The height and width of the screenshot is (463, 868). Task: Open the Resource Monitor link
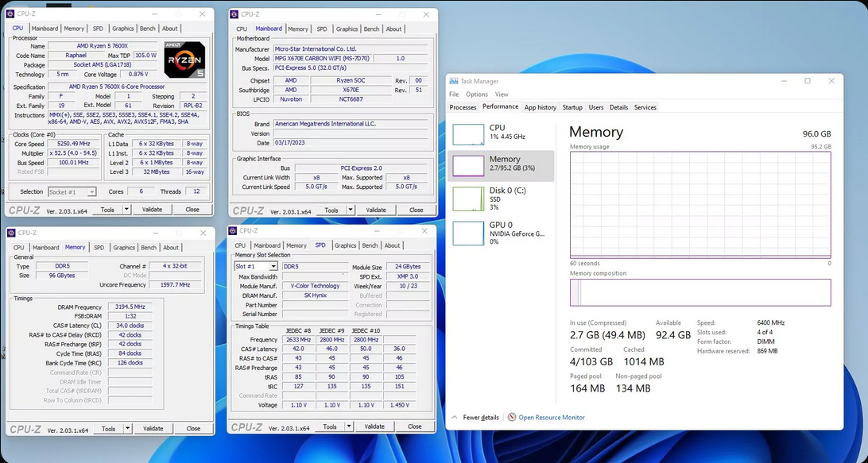pos(552,417)
